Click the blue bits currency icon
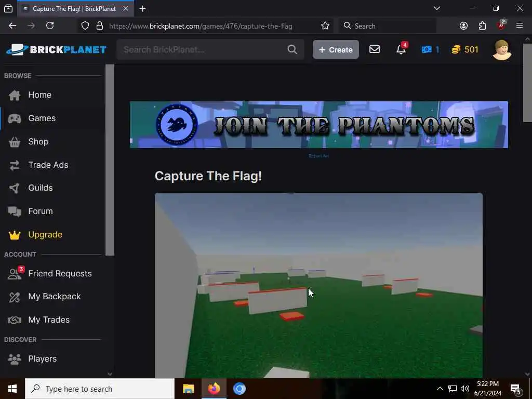532x399 pixels. point(426,49)
